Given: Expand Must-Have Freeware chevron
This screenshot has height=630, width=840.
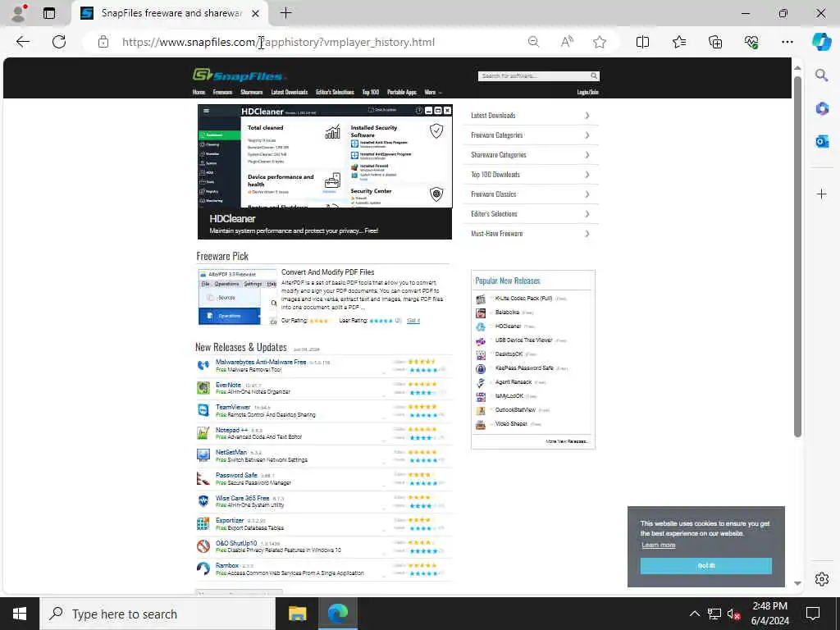Looking at the screenshot, I should pyautogui.click(x=587, y=234).
